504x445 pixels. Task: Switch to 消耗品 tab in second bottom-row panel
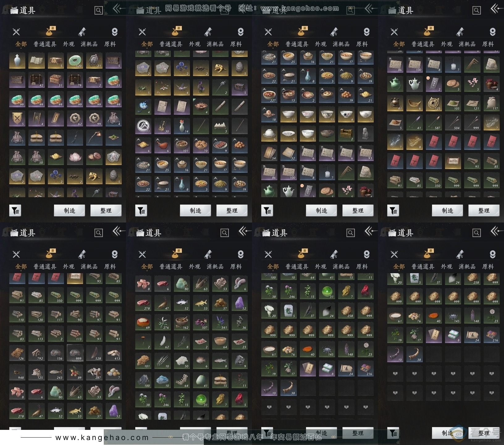[x=215, y=266]
